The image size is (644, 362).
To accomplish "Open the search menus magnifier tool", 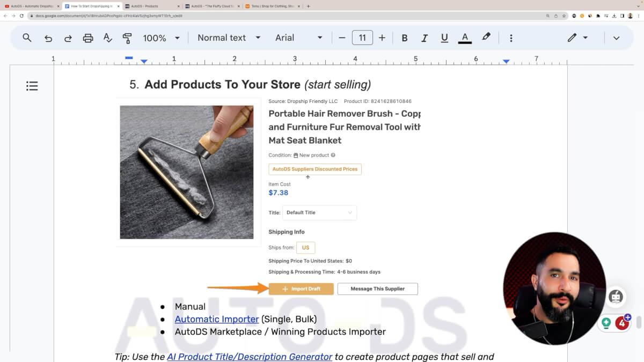I will click(x=27, y=38).
